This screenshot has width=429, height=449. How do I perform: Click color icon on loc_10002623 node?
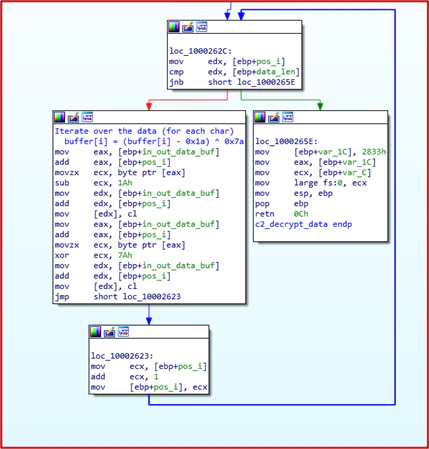[96, 332]
